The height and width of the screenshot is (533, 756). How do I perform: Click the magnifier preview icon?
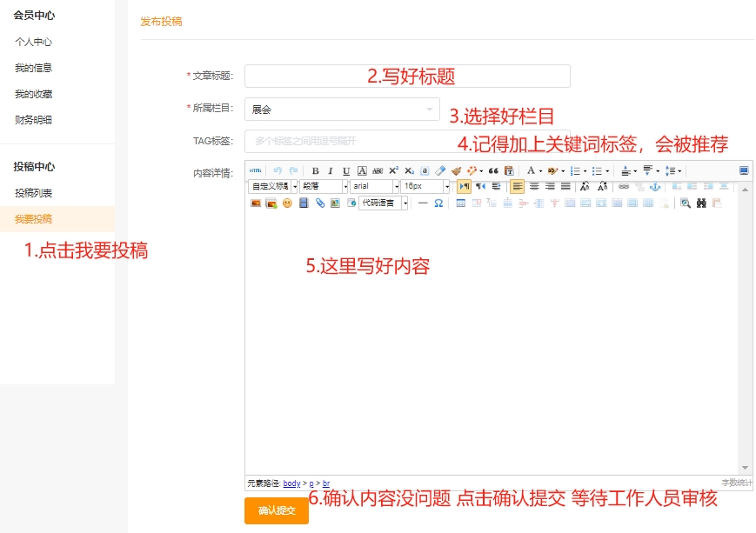click(x=686, y=203)
